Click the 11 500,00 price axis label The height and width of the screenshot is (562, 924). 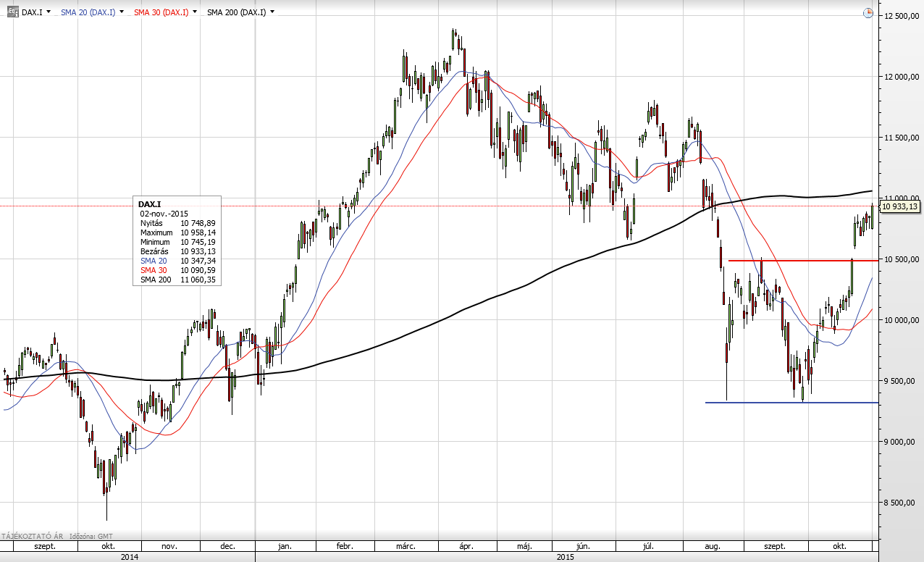[901, 138]
